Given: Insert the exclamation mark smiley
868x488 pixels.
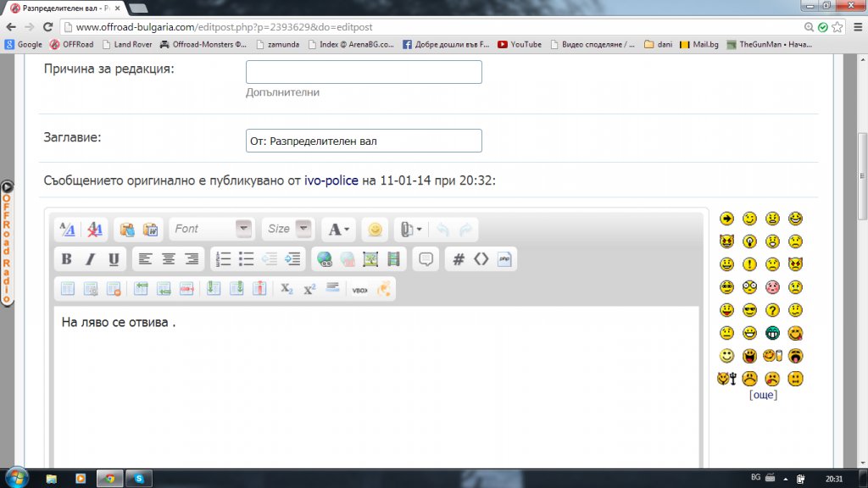Looking at the screenshot, I should (749, 264).
